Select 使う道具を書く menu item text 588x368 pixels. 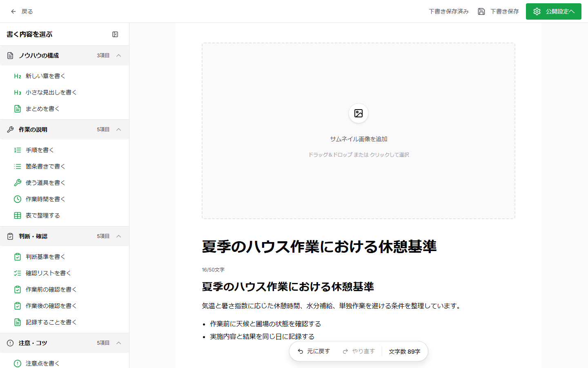(45, 183)
